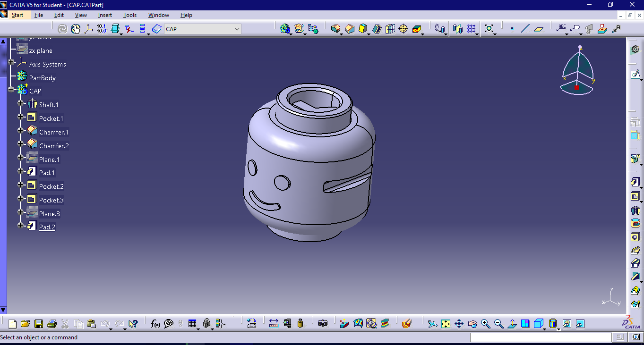
Task: Open the Tools menu
Action: point(130,15)
